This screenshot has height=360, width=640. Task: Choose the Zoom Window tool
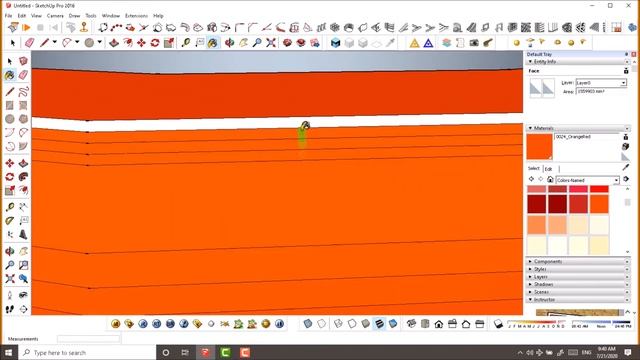(23, 265)
